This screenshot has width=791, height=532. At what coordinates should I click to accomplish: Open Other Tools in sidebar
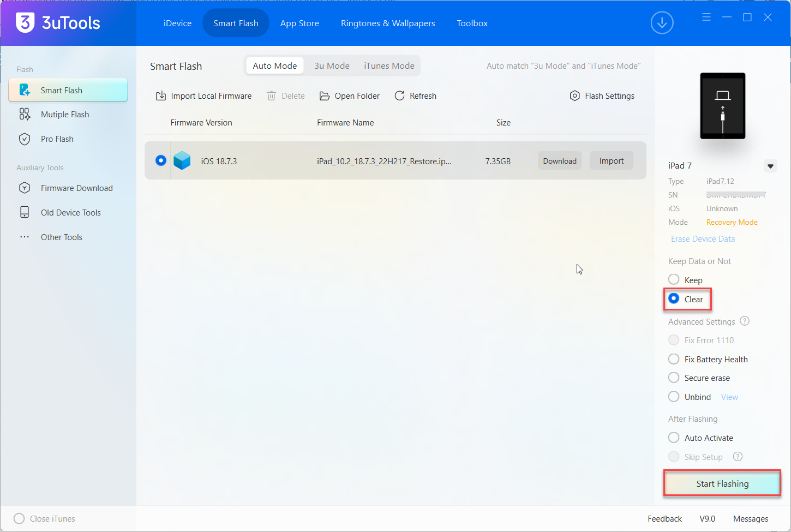(x=61, y=237)
